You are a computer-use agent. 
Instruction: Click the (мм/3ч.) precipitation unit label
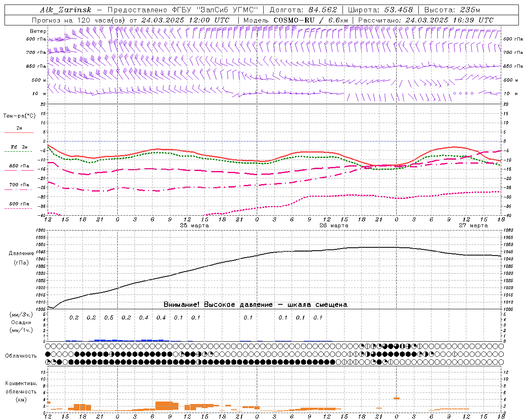(x=21, y=315)
